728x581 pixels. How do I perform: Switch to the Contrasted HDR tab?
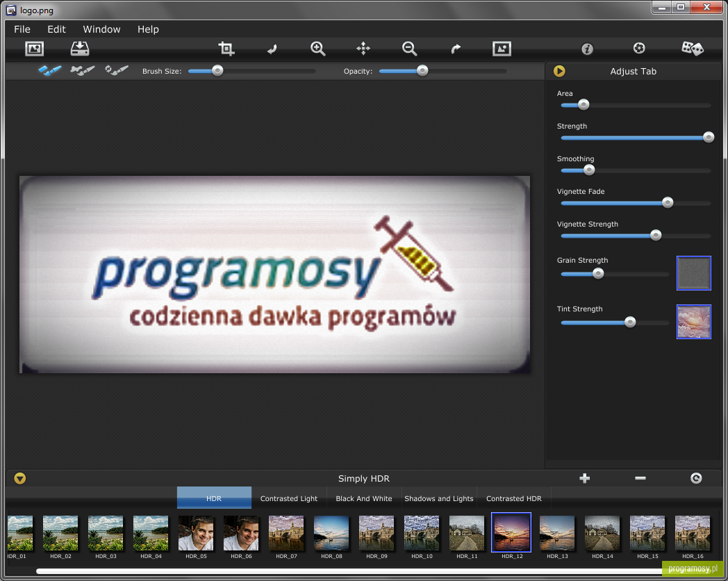pyautogui.click(x=514, y=498)
